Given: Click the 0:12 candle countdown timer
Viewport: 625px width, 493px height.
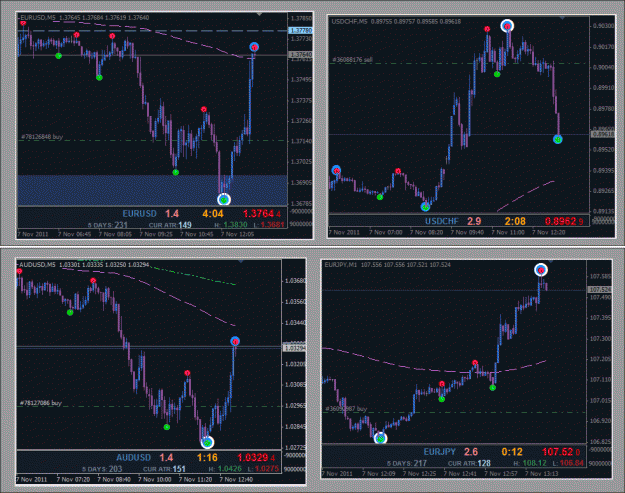Looking at the screenshot, I should tap(512, 452).
